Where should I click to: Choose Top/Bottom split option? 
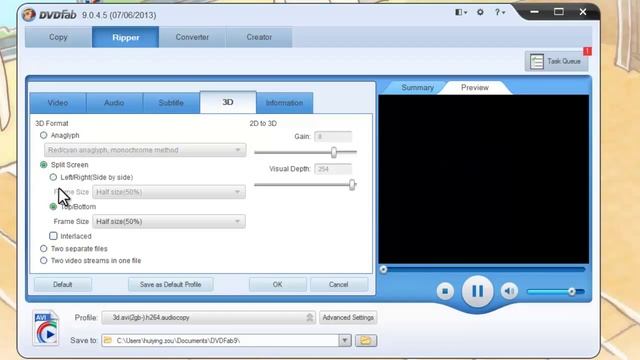click(53, 207)
